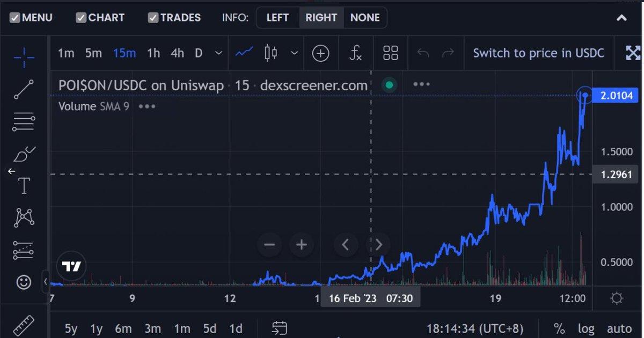Click the line chart style icon
The height and width of the screenshot is (338, 644).
click(x=244, y=53)
